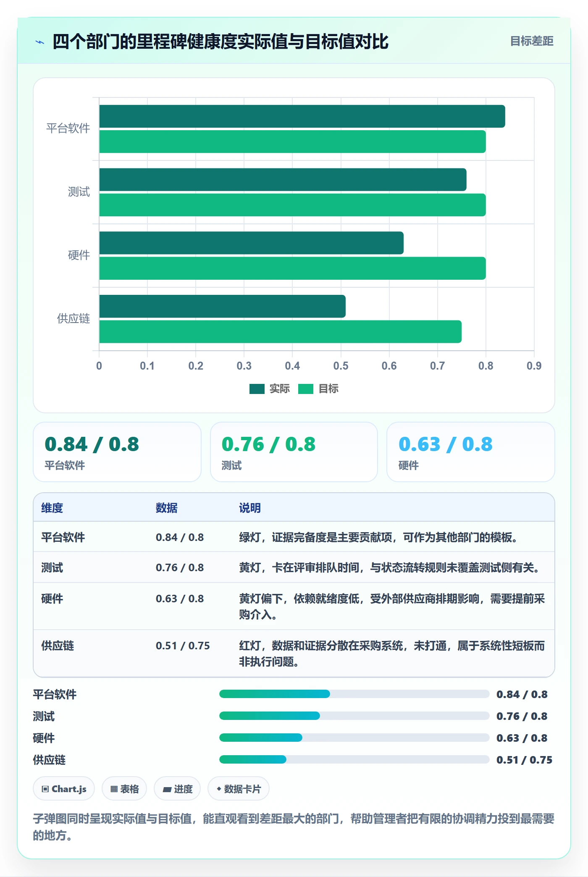The height and width of the screenshot is (877, 588).
Task: Open the 0.63 / 0.8 硬件 data card
Action: coord(471,452)
